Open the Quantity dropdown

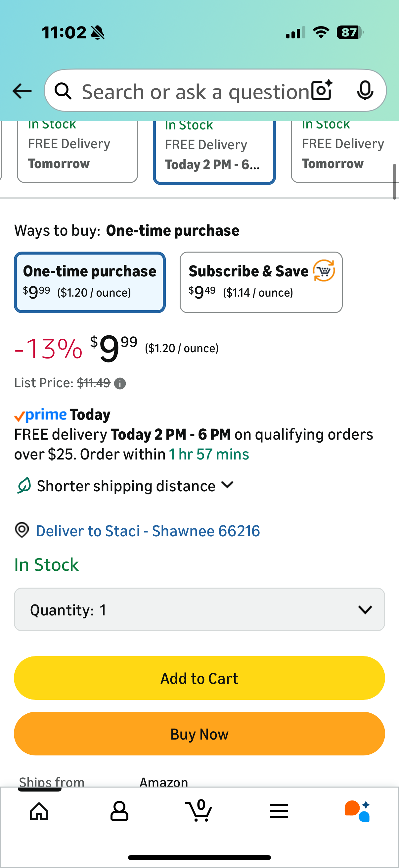199,609
